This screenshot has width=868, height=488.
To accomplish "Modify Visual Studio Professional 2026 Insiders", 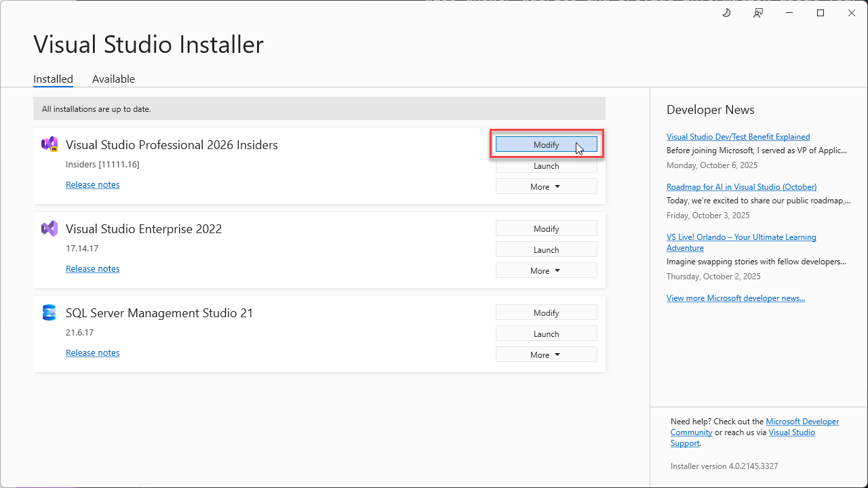I will click(546, 144).
